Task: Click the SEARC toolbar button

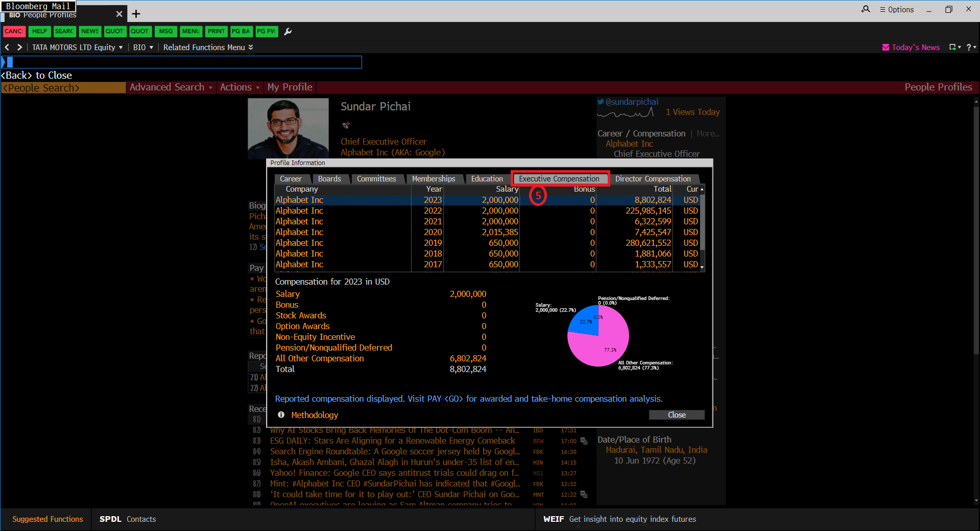Action: (x=64, y=31)
